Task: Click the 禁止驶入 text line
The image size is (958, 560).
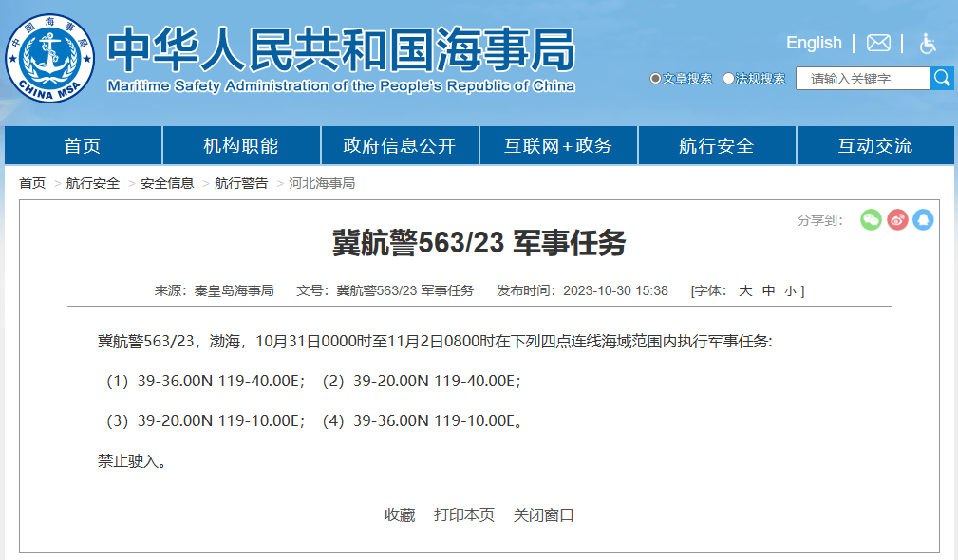Action: (x=132, y=461)
